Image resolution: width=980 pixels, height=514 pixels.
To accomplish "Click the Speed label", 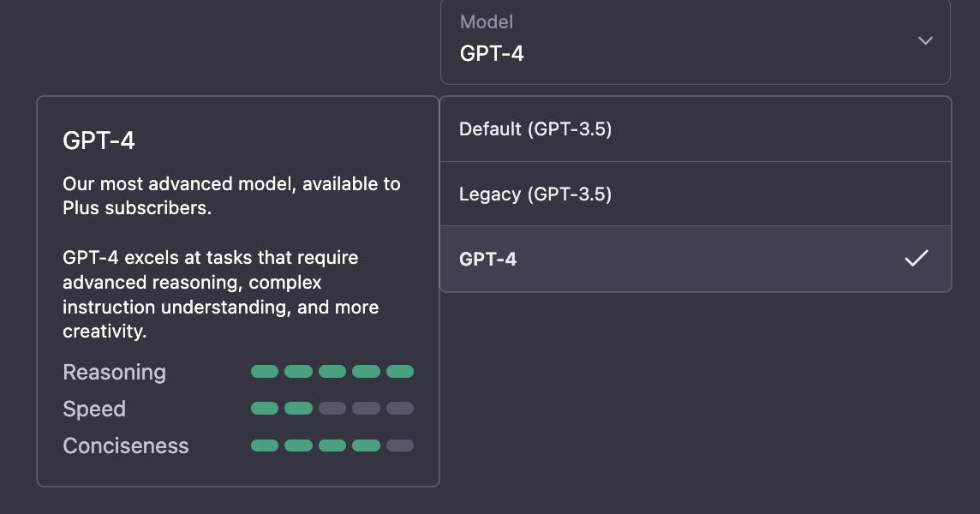I will (94, 409).
